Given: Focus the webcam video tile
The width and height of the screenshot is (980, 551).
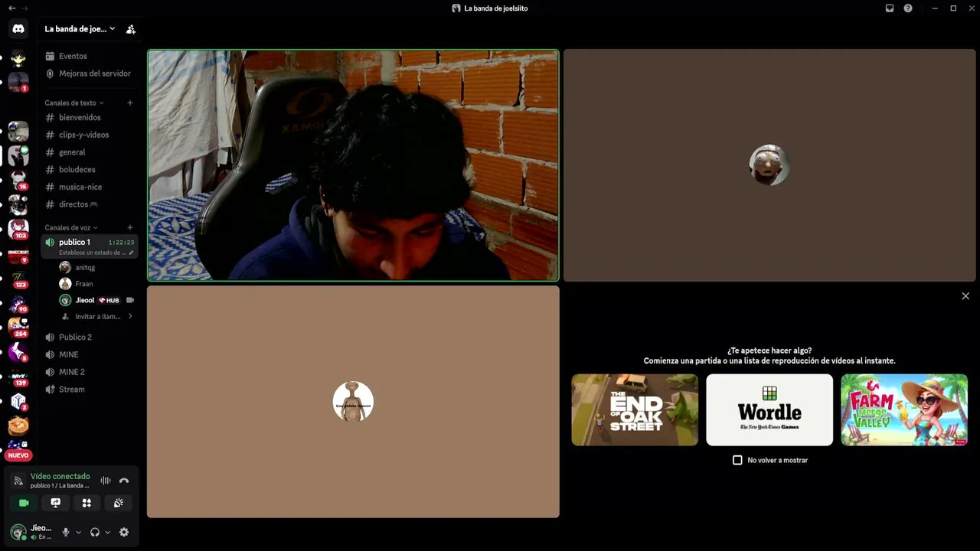Looking at the screenshot, I should tap(353, 165).
